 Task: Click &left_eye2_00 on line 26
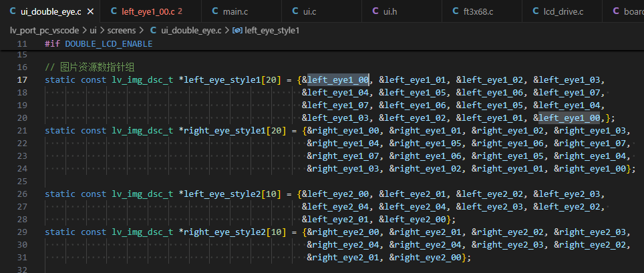tap(335, 194)
